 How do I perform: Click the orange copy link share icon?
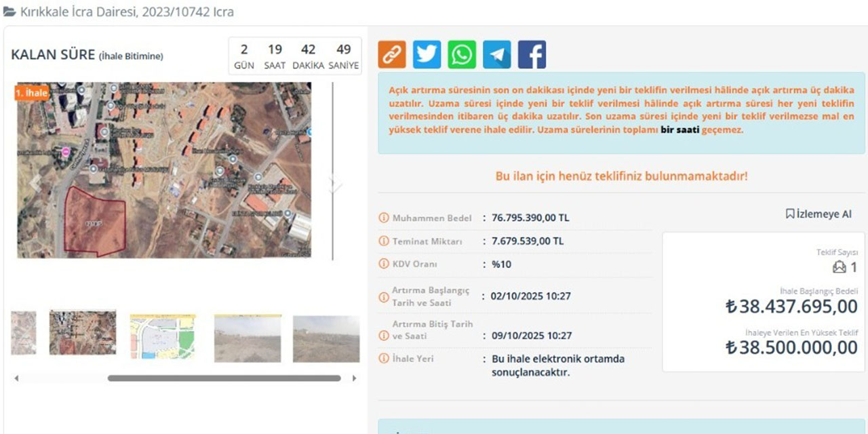click(392, 55)
